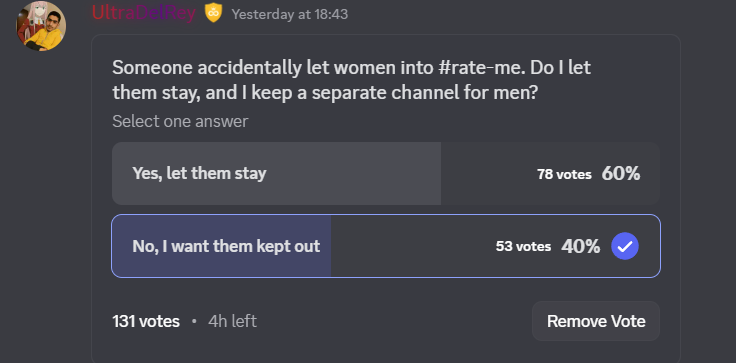Click the 4h left remaining time text
This screenshot has width=736, height=363.
point(232,322)
